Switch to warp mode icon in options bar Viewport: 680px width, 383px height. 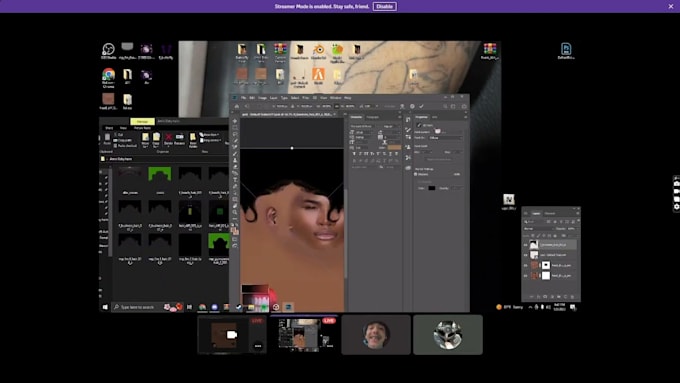402,106
